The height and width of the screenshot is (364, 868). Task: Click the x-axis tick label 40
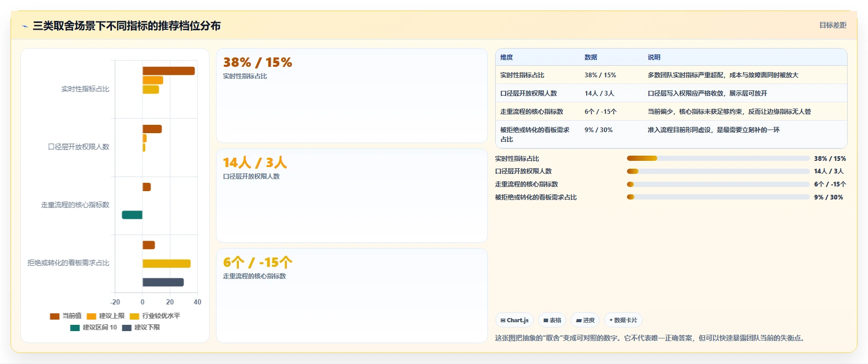[197, 302]
